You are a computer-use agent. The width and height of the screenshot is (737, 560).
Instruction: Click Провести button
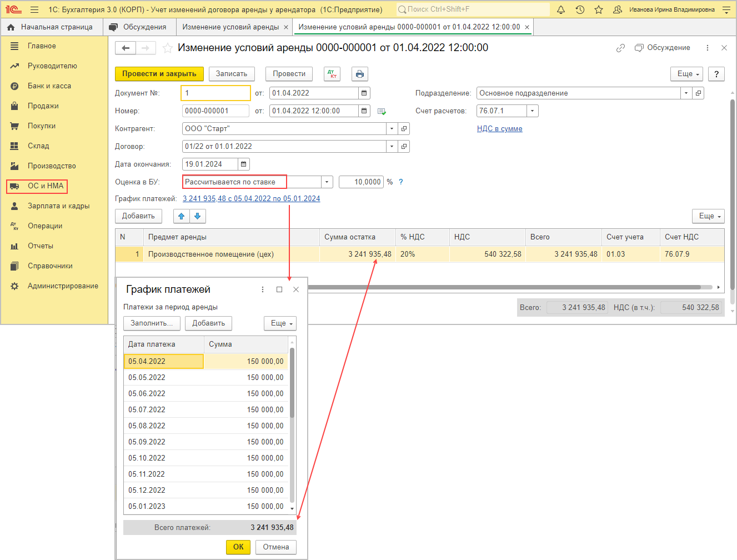click(x=289, y=74)
